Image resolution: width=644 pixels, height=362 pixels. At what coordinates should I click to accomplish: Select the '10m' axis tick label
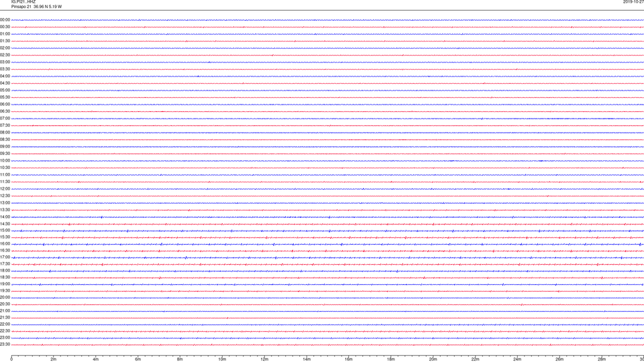coord(222,359)
